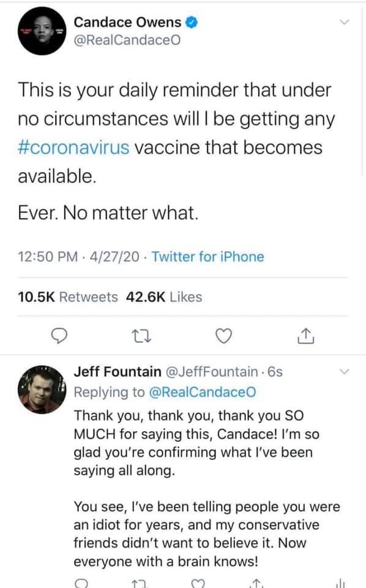Viewport: 366px width, 588px height.
Task: Expand options chevron on Jeff Fountain's reply
Action: click(x=344, y=372)
